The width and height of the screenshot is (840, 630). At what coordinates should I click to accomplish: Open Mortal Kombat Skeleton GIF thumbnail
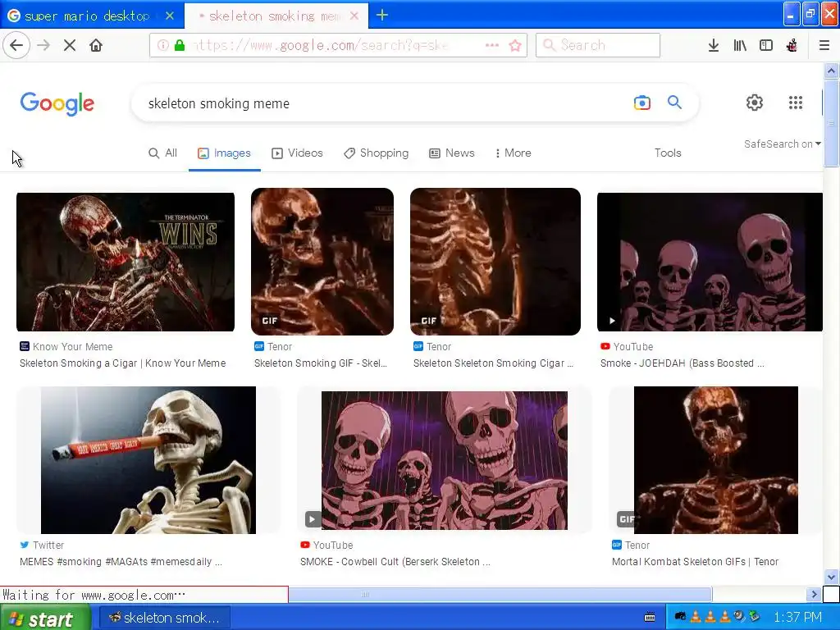pos(715,460)
